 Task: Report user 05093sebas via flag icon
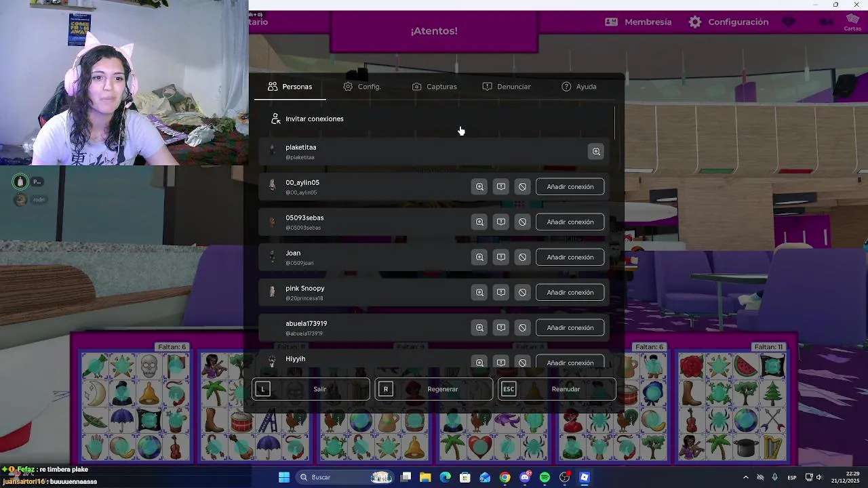500,222
